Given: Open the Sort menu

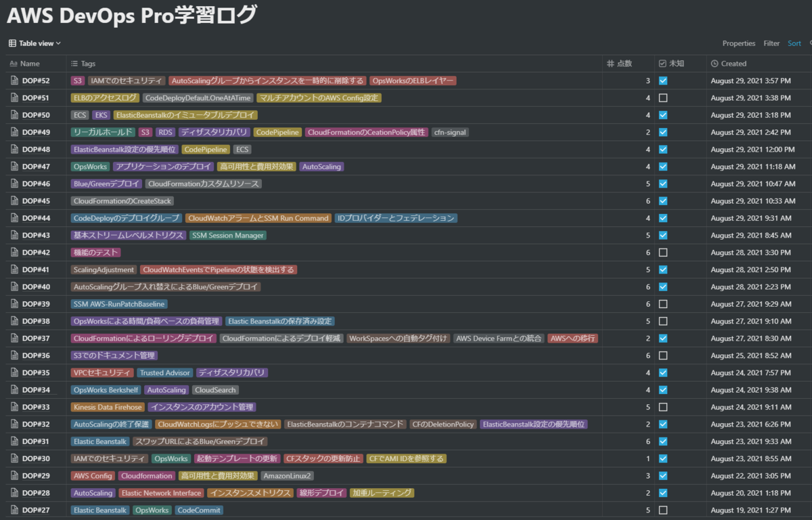Looking at the screenshot, I should (x=794, y=43).
